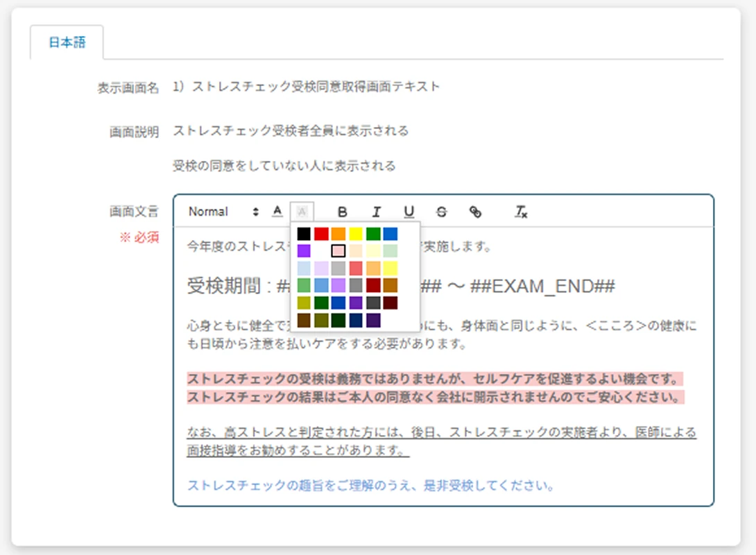Pick the light gray swatch
The width and height of the screenshot is (756, 555).
tap(338, 268)
